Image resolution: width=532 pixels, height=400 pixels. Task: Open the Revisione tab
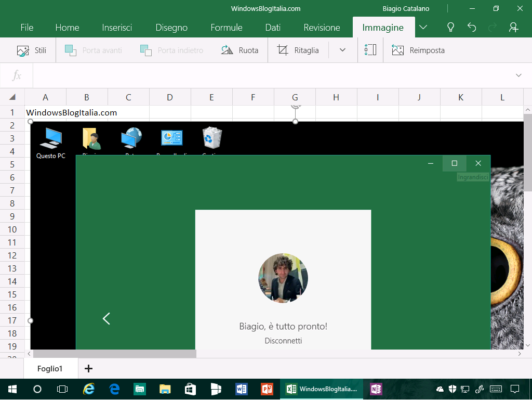click(322, 28)
